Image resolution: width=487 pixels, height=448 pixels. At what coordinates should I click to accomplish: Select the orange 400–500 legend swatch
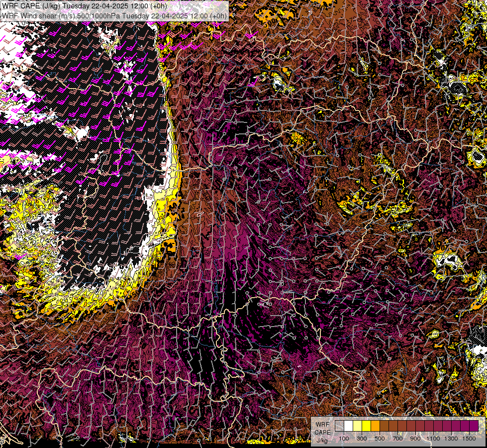[x=375, y=426]
